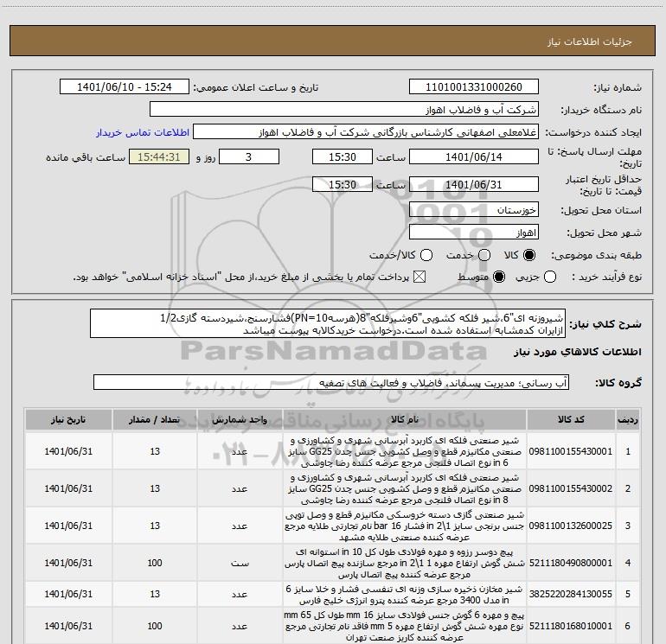
Task: Click row 6 پیچ و مهره 6 گوش name
Action: click(405, 626)
